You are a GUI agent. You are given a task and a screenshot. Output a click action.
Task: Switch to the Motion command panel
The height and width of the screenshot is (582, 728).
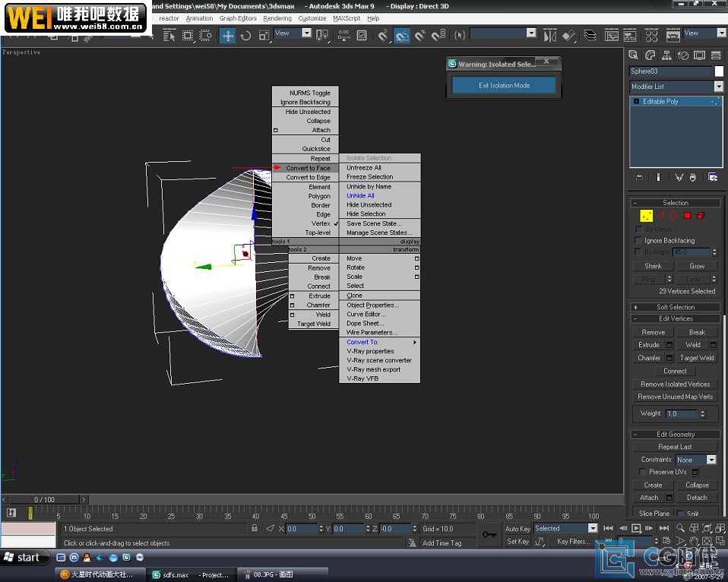[683, 55]
